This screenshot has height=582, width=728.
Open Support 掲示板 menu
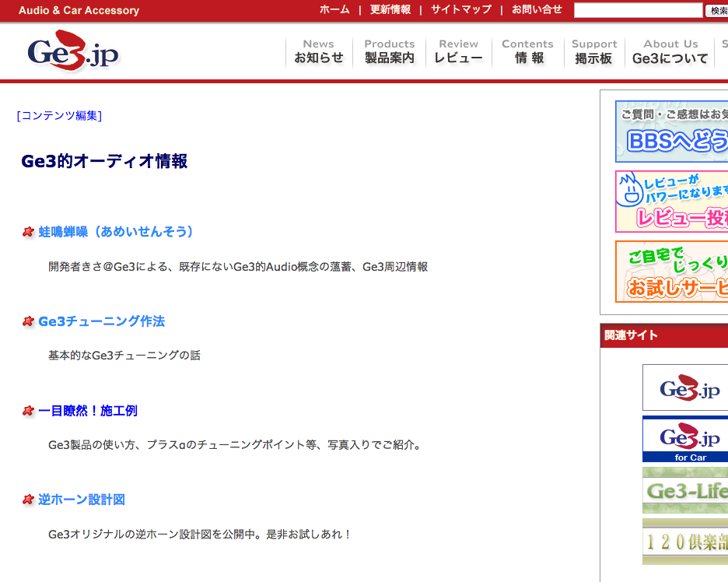[594, 51]
